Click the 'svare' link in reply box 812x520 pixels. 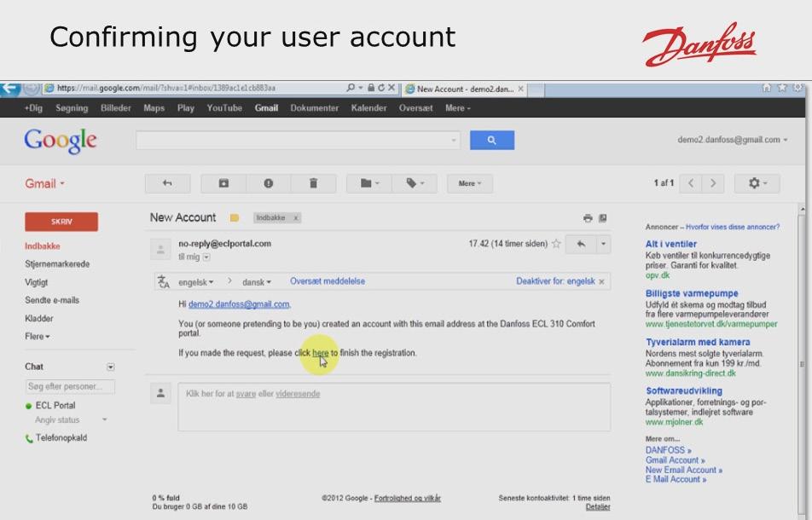pos(246,395)
